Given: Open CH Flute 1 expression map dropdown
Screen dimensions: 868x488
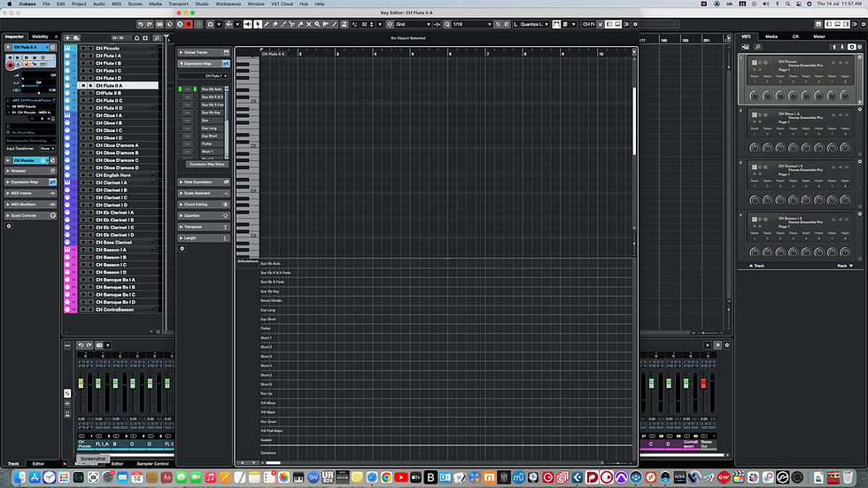Looking at the screenshot, I should point(203,76).
